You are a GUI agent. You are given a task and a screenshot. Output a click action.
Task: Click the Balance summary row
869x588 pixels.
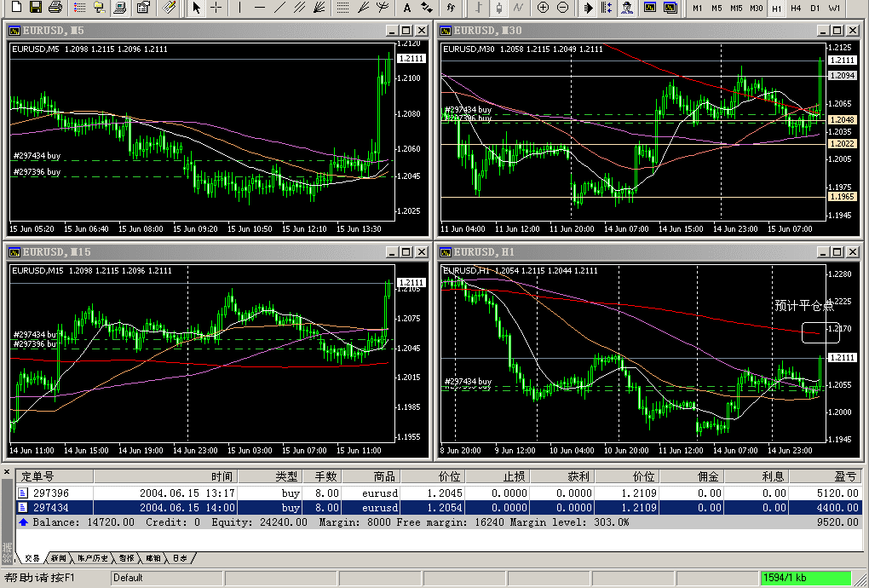[439, 522]
